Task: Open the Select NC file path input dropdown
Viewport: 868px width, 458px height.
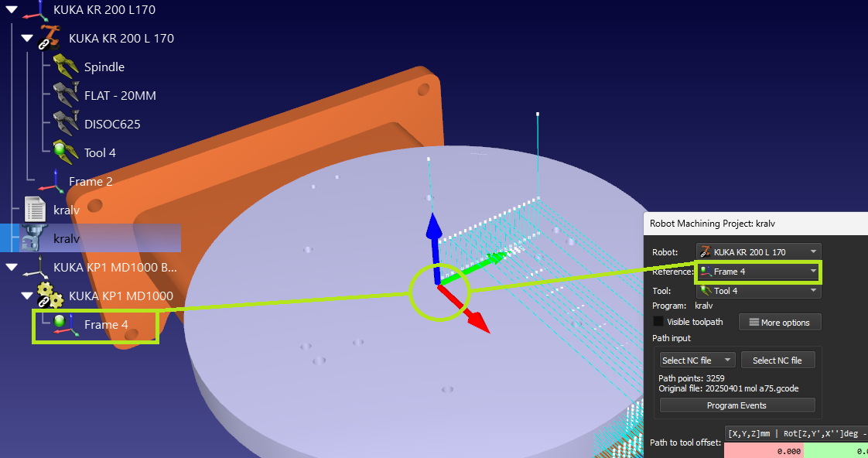Action: [x=697, y=361]
